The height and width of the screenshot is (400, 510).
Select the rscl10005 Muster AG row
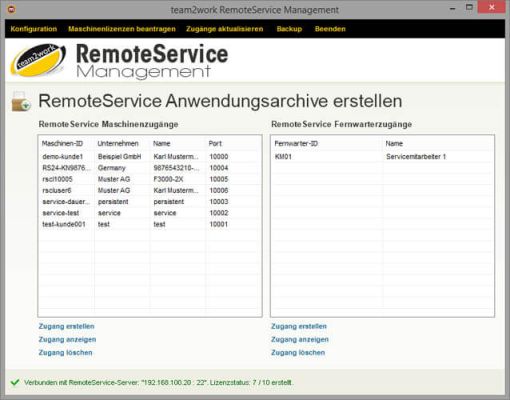click(150, 179)
